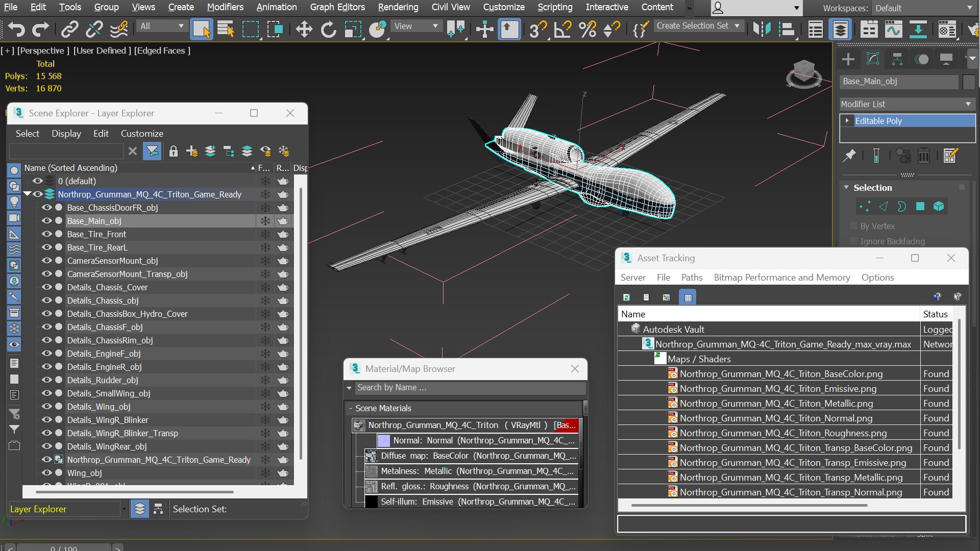Viewport: 980px width, 551px height.
Task: Select Vertex sub-object level
Action: click(865, 206)
